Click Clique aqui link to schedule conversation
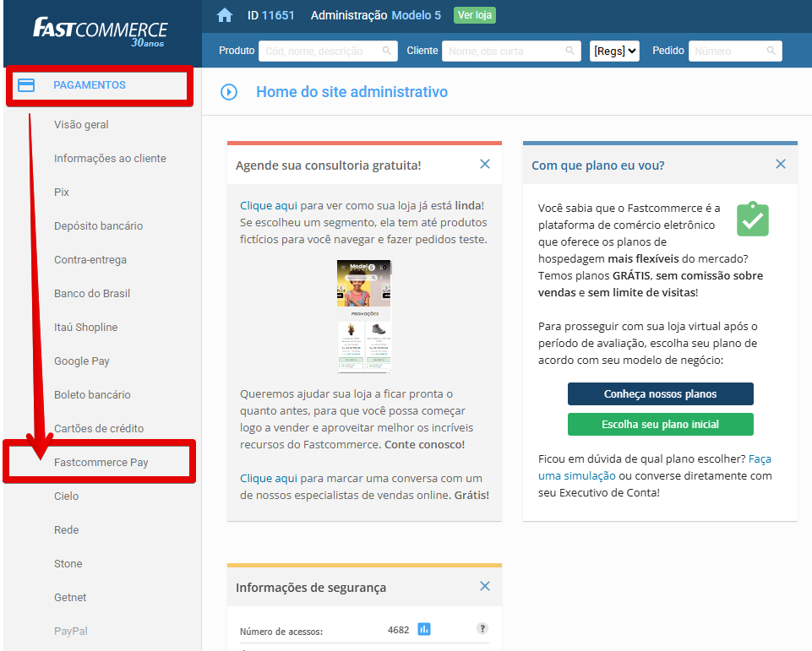This screenshot has width=812, height=651. tap(269, 478)
